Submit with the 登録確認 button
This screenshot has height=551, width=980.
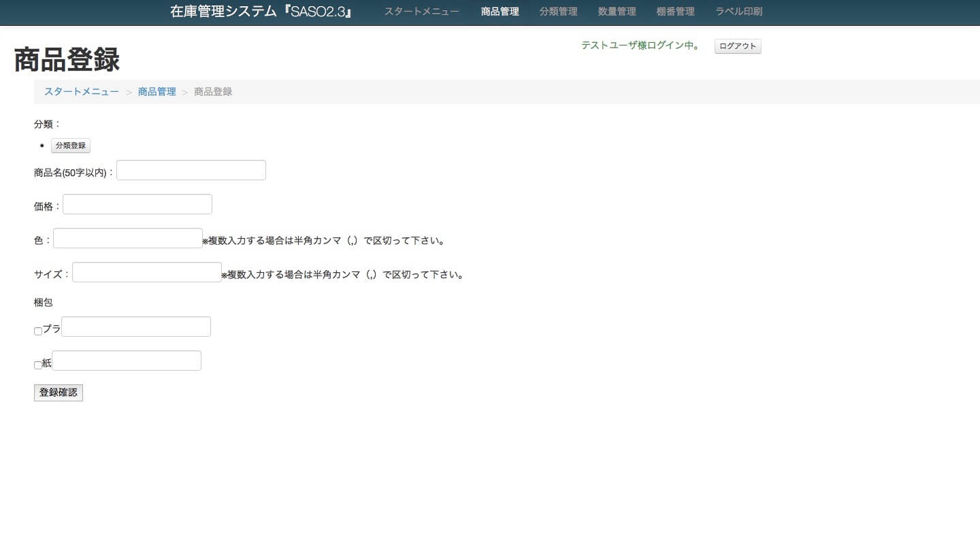(x=59, y=393)
